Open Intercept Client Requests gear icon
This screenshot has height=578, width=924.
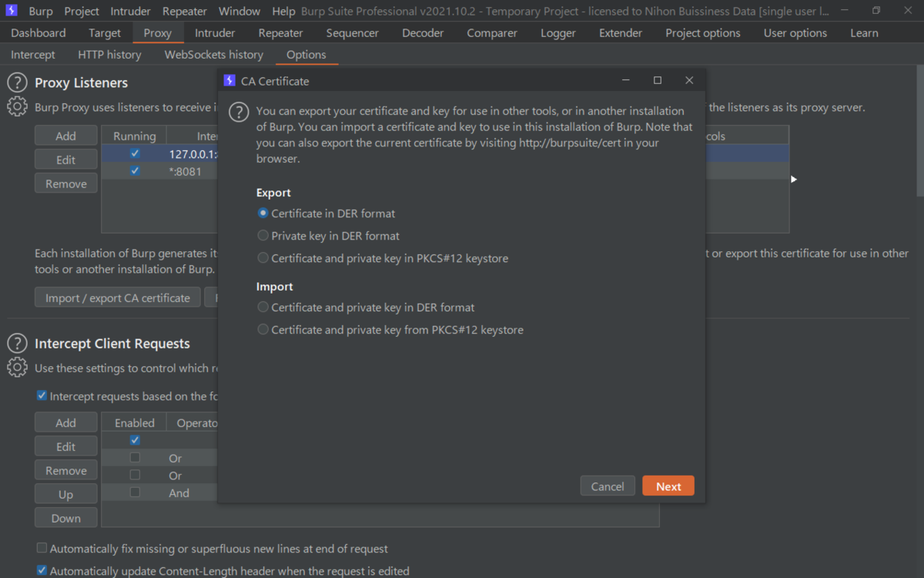point(17,368)
